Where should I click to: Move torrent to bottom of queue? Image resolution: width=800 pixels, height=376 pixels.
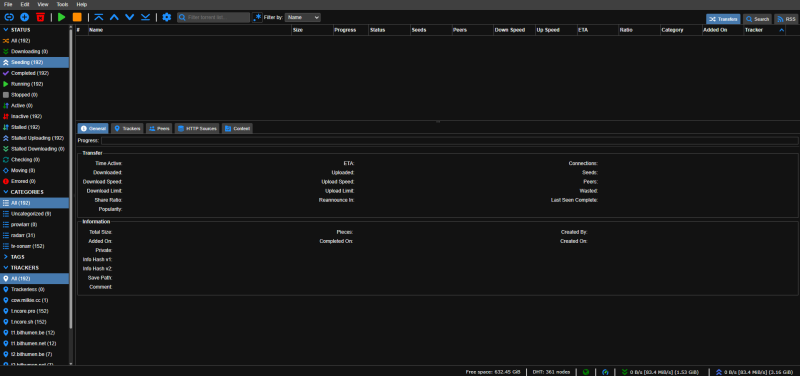[145, 17]
